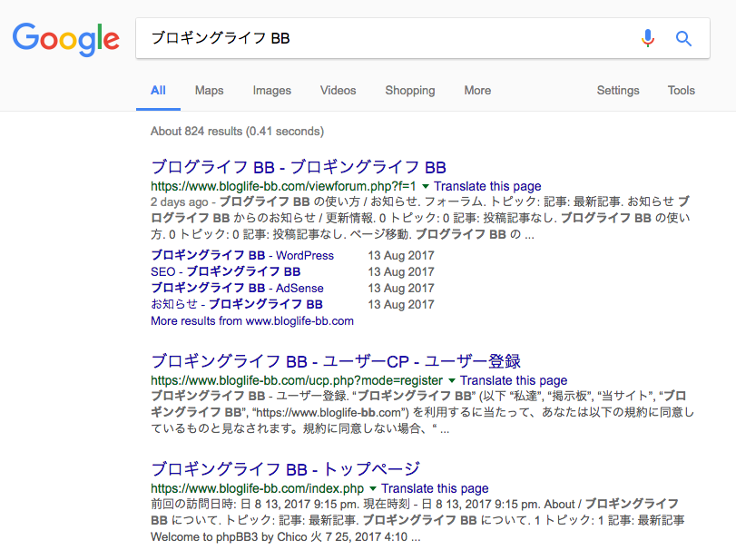
Task: Click the blue magnifier search icon
Action: pyautogui.click(x=683, y=38)
